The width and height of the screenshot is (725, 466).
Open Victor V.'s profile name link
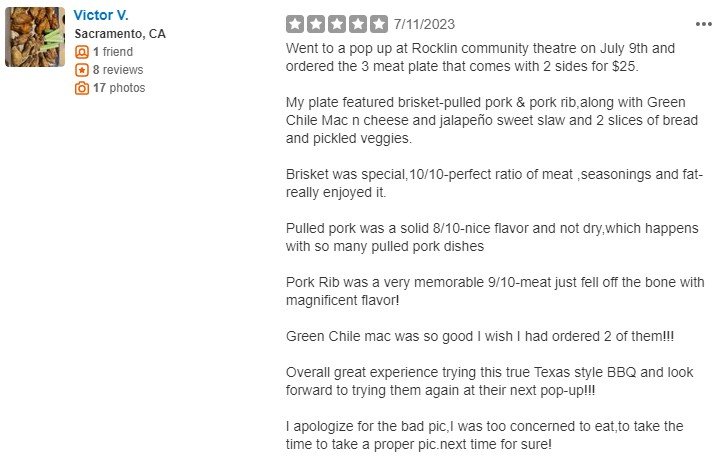[101, 15]
